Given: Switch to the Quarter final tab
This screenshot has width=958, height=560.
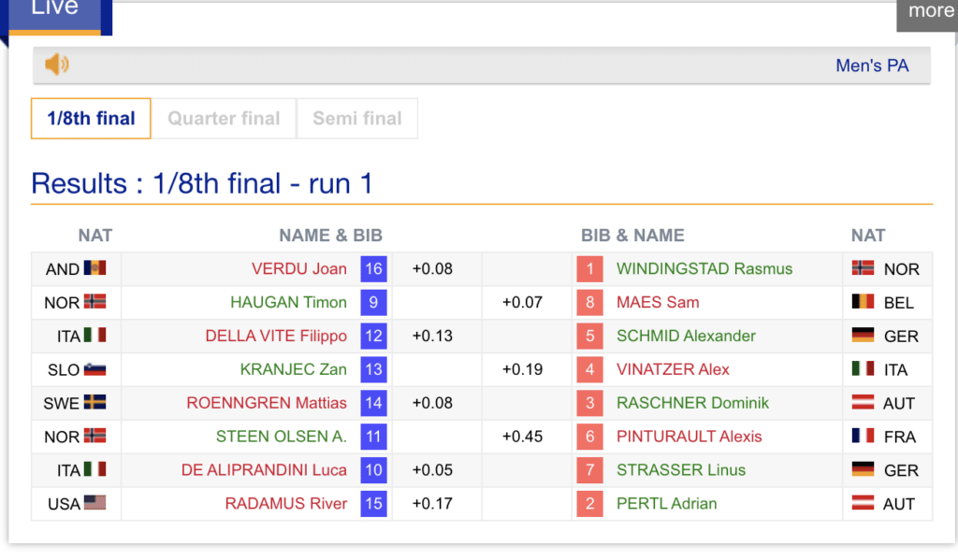Looking at the screenshot, I should click(x=224, y=119).
